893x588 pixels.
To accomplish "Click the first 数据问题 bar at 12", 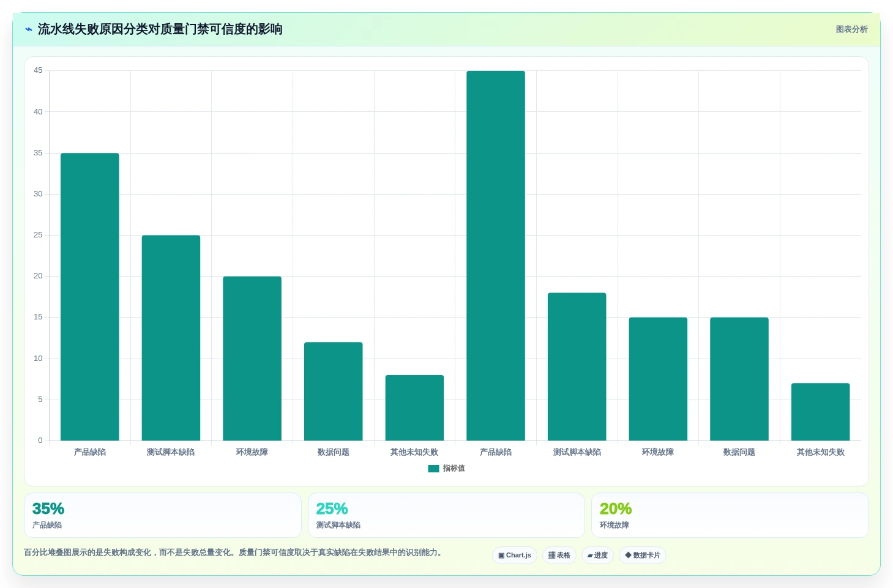I will (x=334, y=392).
